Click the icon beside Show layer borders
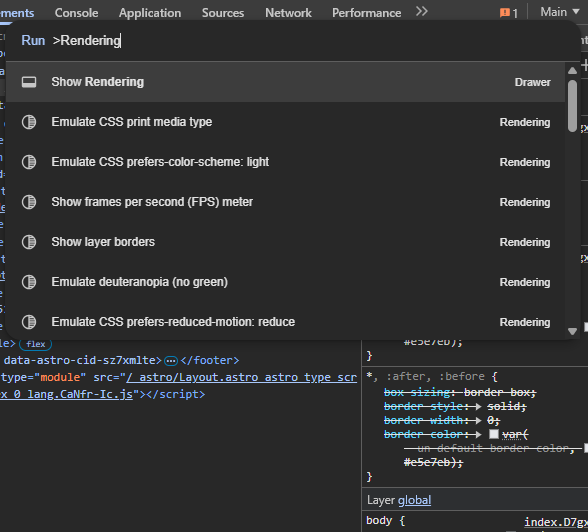 29,242
